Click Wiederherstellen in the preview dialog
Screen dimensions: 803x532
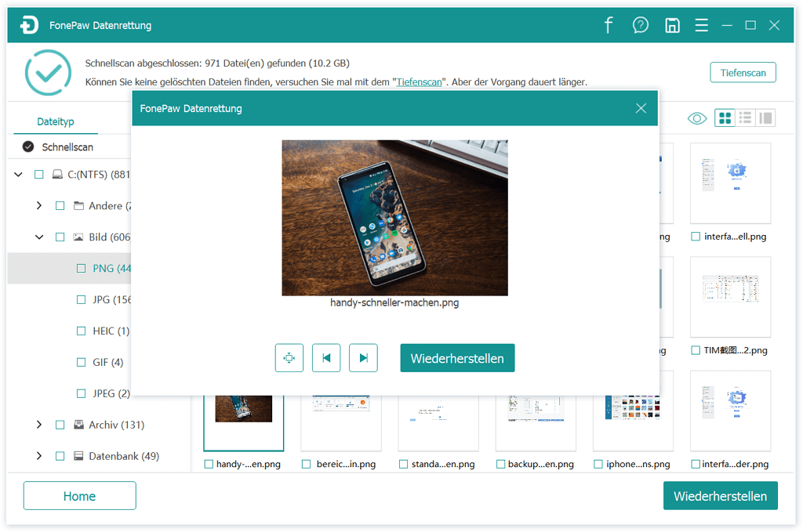pyautogui.click(x=457, y=358)
